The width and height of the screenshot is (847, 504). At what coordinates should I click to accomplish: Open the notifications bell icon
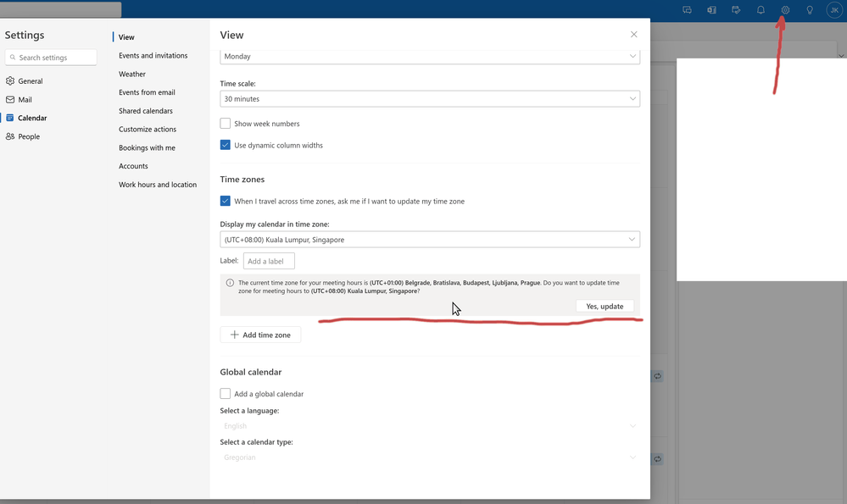click(761, 9)
